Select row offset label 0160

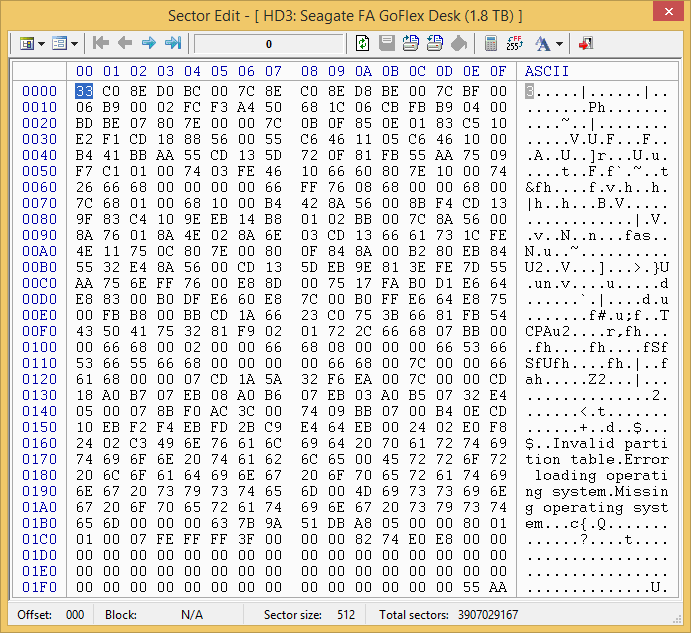(40, 443)
